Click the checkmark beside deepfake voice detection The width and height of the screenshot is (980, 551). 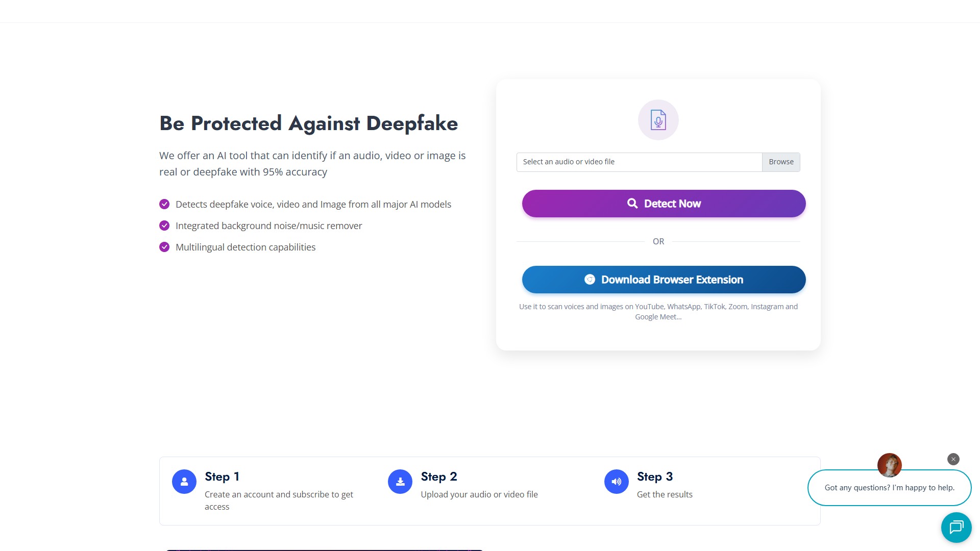point(164,204)
